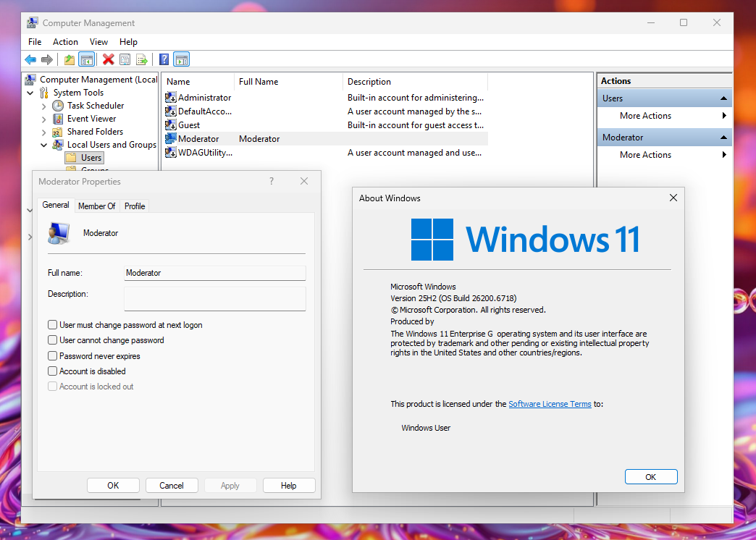Click the Full name input field
756x540 pixels.
[215, 273]
